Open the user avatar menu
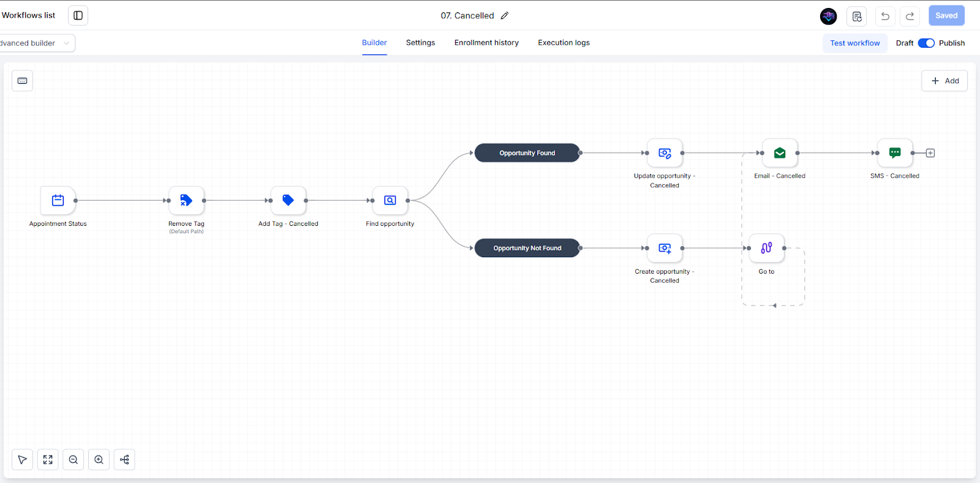 pos(829,16)
